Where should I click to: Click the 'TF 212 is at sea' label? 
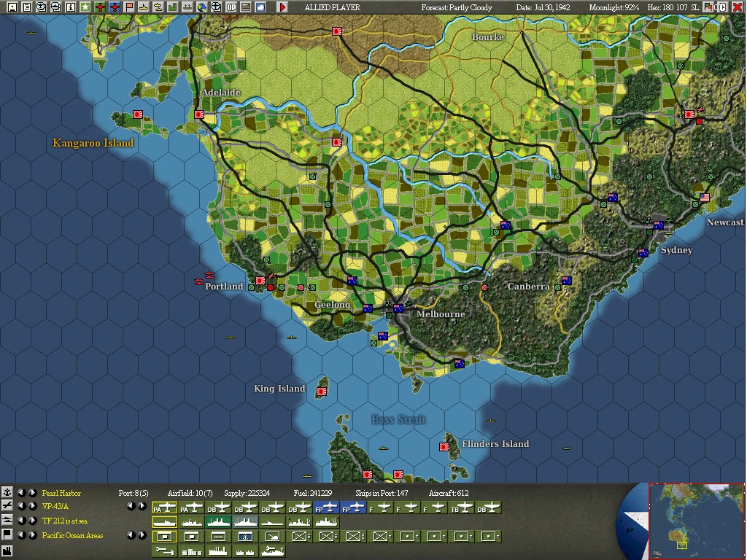pos(65,521)
